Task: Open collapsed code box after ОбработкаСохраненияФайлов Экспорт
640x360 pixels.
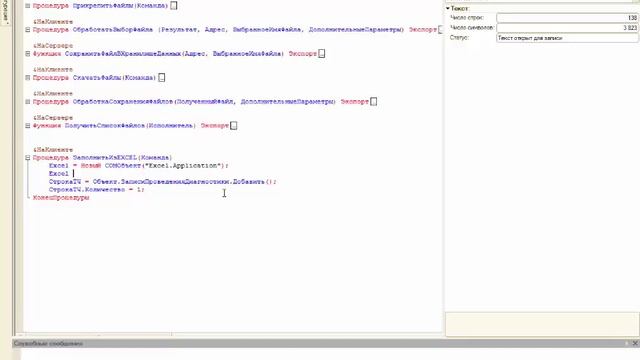Action: 373,102
